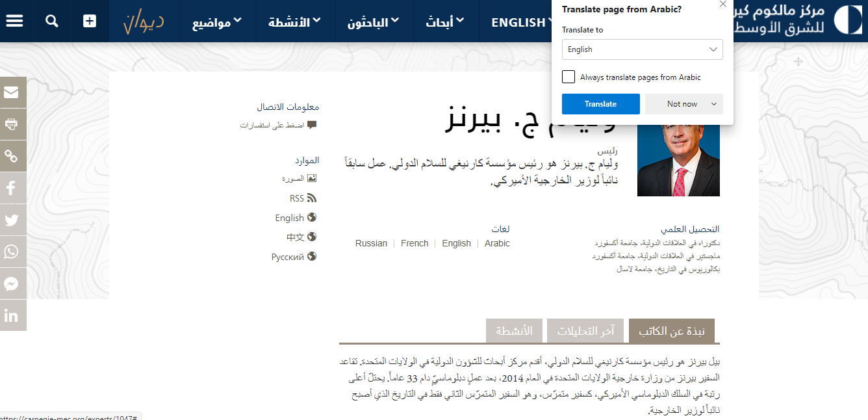Click the image icon beside الصورة
Image resolution: width=868 pixels, height=420 pixels.
pos(312,178)
